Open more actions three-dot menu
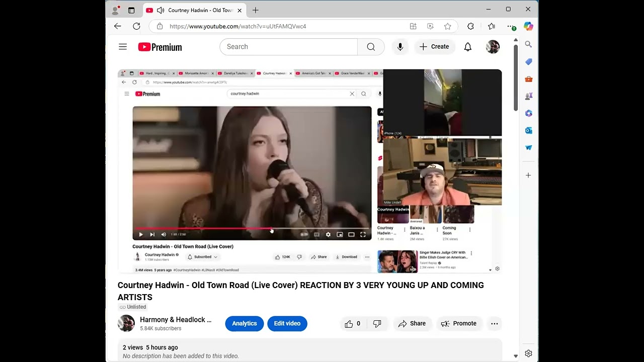 click(x=495, y=324)
